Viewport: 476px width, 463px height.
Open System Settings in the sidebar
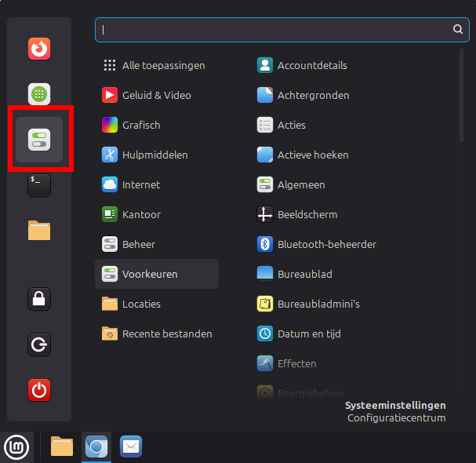click(39, 140)
